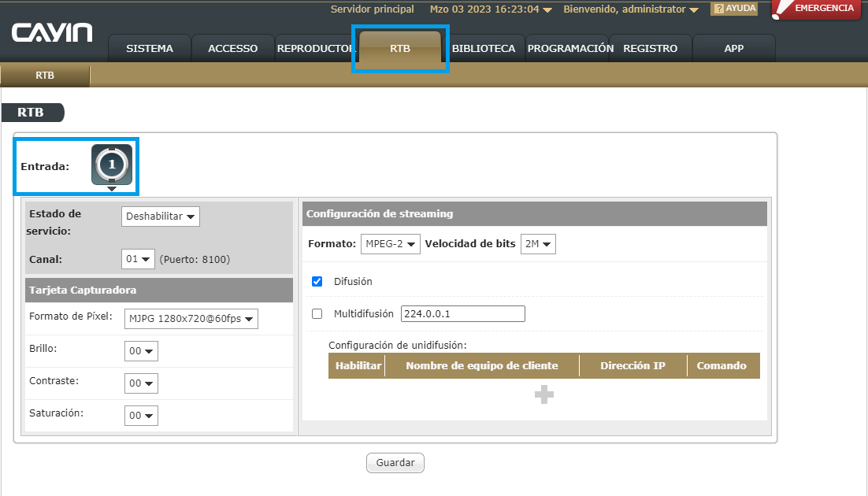Click the Dirección IP column header
The image size is (868, 496).
pos(632,366)
